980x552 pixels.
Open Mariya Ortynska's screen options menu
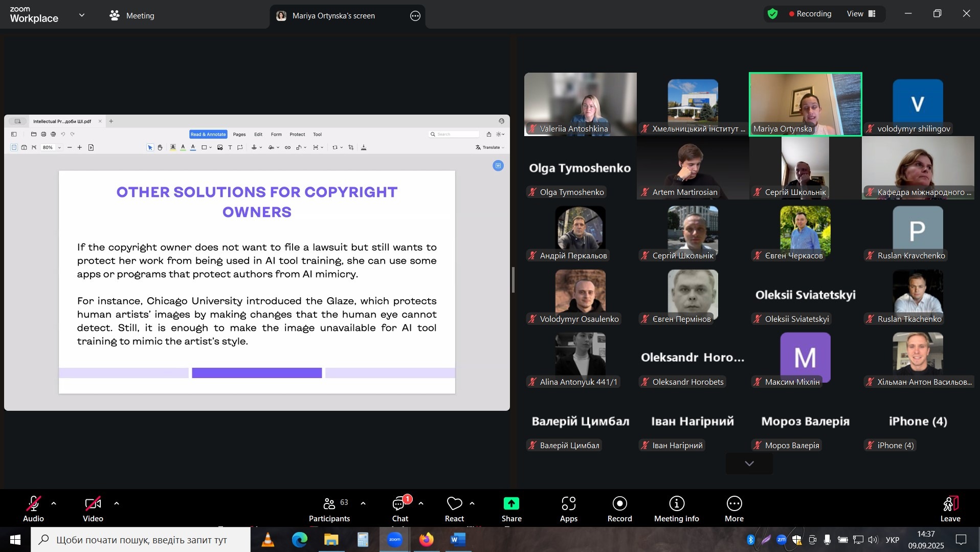(x=415, y=16)
